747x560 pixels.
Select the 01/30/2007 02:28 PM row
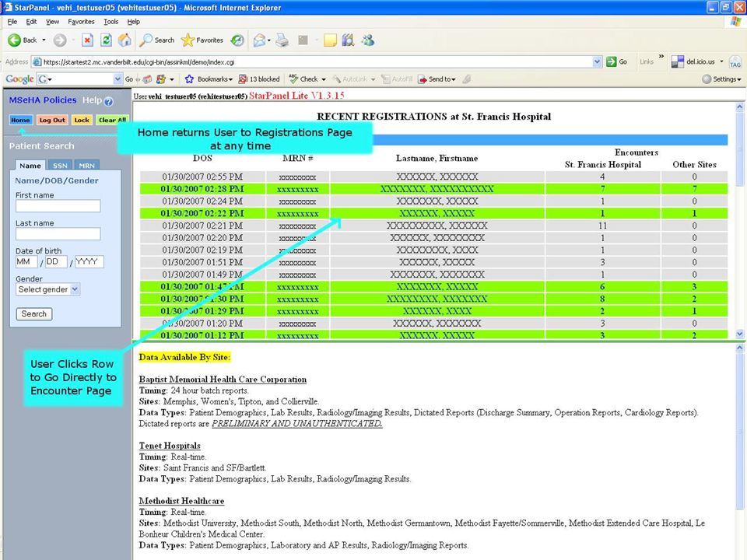tap(433, 189)
